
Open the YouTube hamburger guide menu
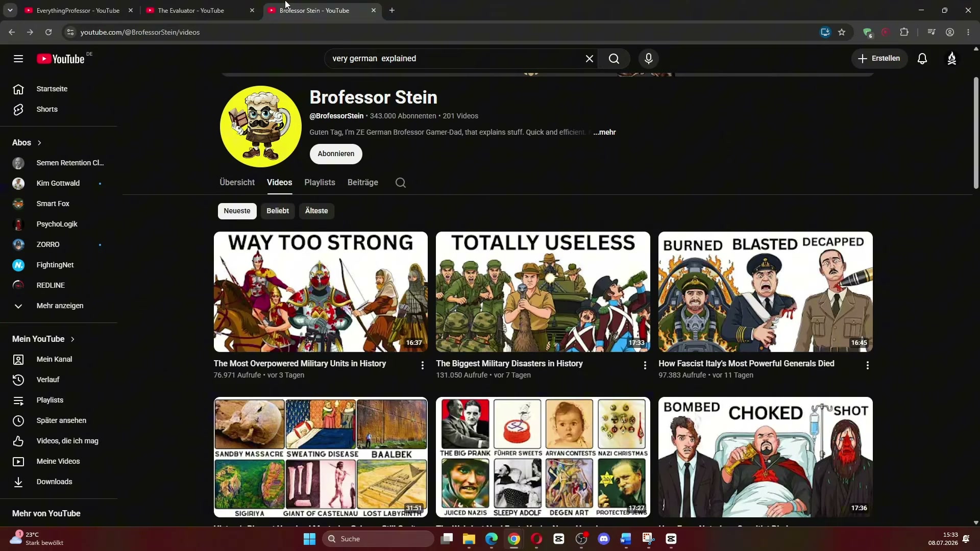point(18,59)
